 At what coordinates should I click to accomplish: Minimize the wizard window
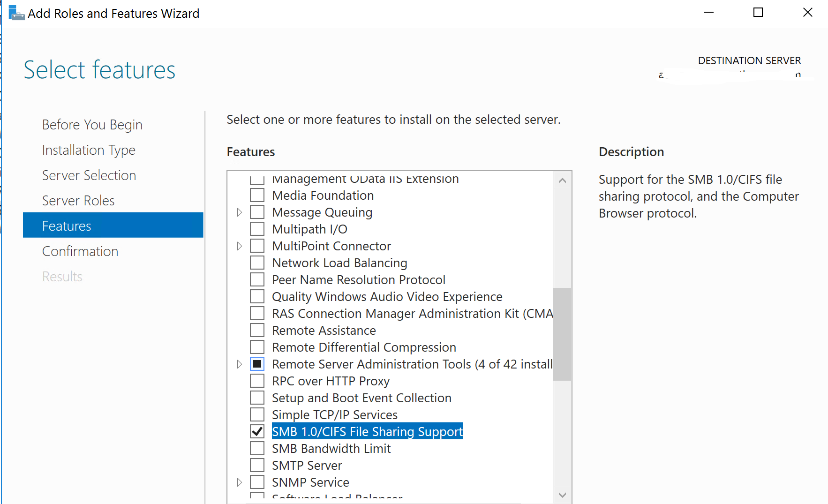[x=709, y=13]
